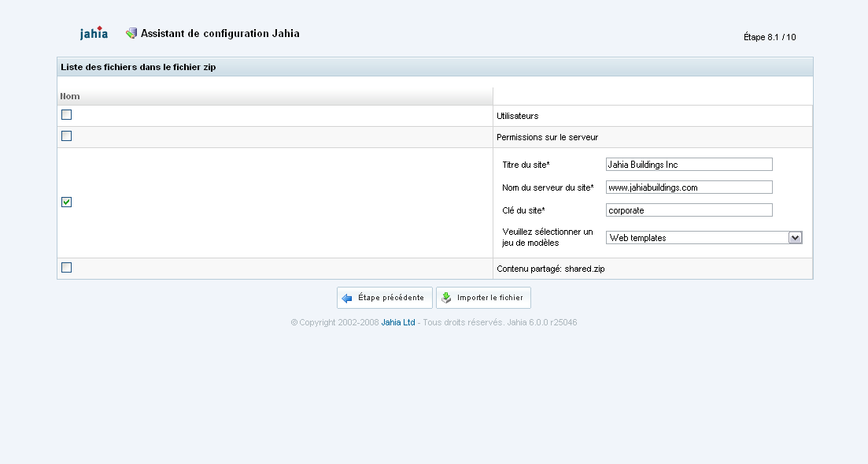868x464 pixels.
Task: Click the Jahia logo
Action: click(94, 33)
